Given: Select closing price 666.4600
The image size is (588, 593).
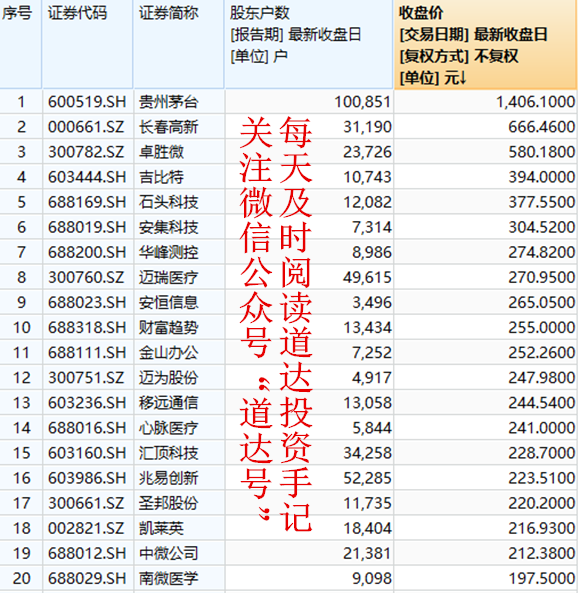Looking at the screenshot, I should (x=541, y=127).
